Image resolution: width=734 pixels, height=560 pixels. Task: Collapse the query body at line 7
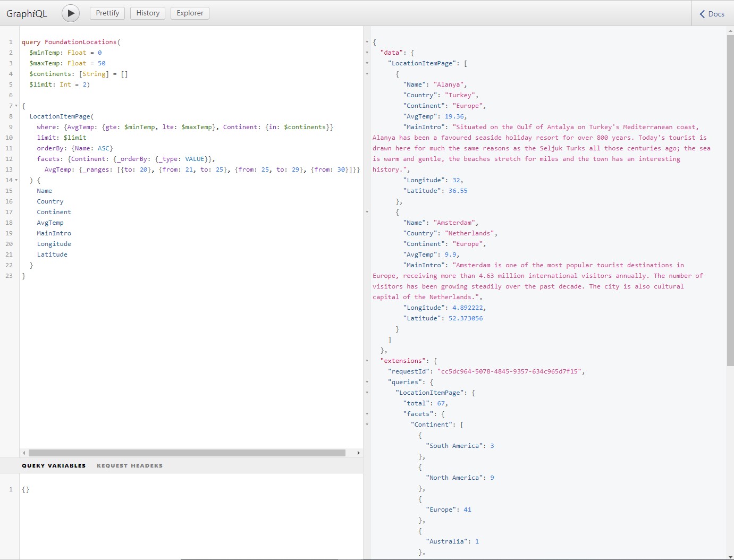coord(16,106)
